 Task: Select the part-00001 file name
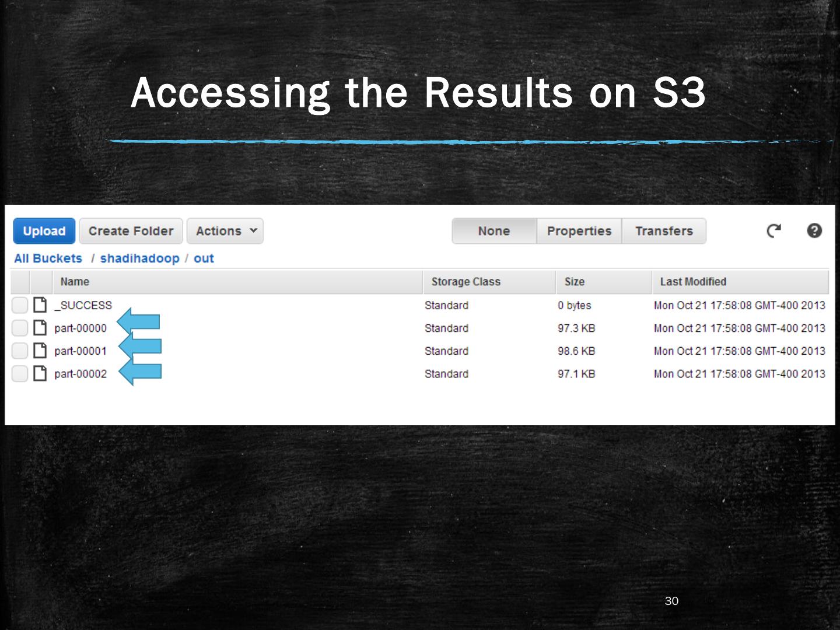pos(80,351)
